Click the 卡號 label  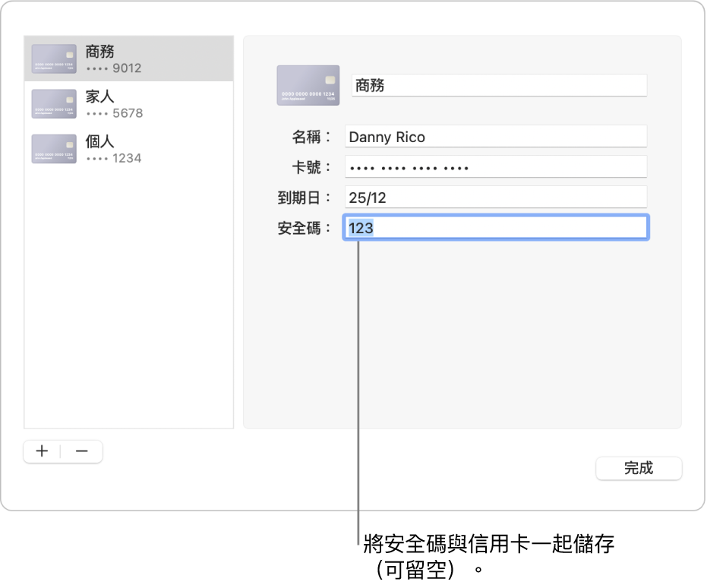[311, 167]
